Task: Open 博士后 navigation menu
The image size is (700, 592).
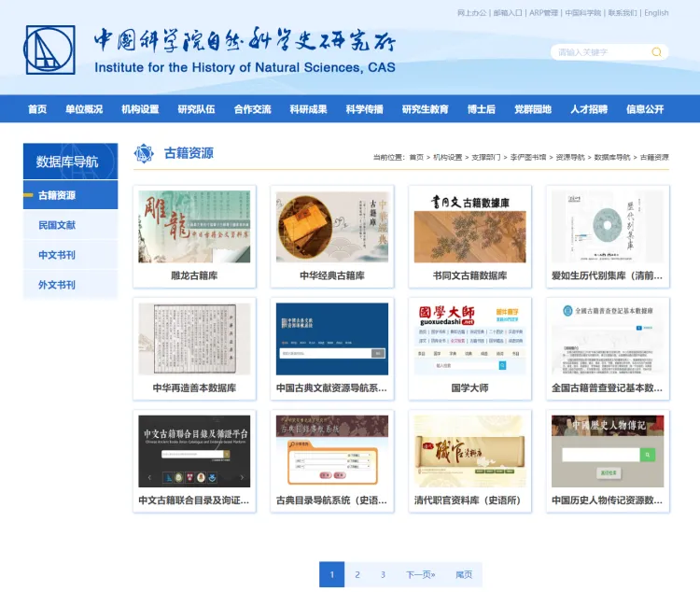Action: (x=482, y=109)
